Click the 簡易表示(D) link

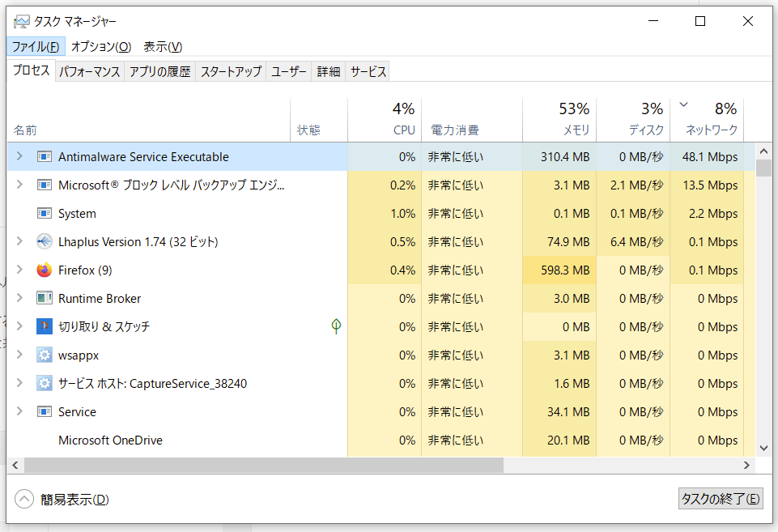(x=74, y=500)
